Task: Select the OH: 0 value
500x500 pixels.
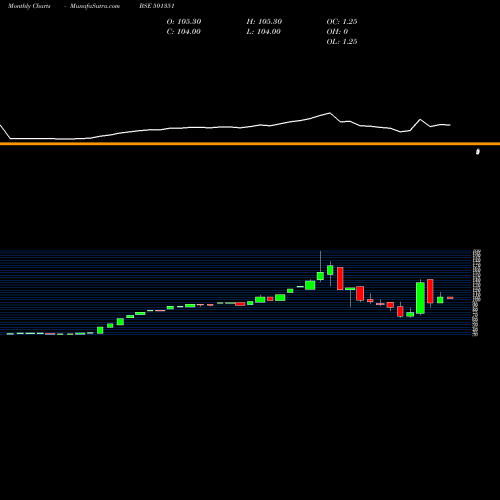Action: pyautogui.click(x=337, y=32)
